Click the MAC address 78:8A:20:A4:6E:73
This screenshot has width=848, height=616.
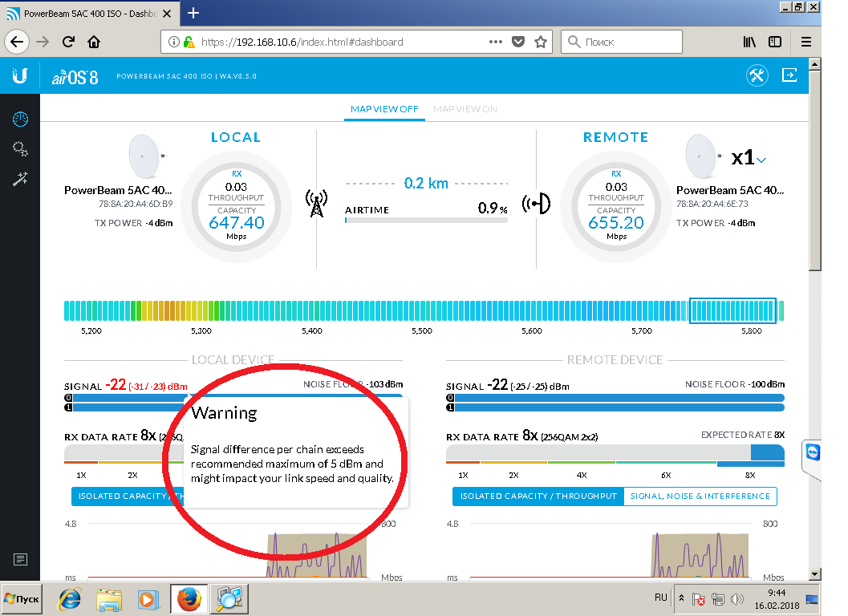coord(712,204)
